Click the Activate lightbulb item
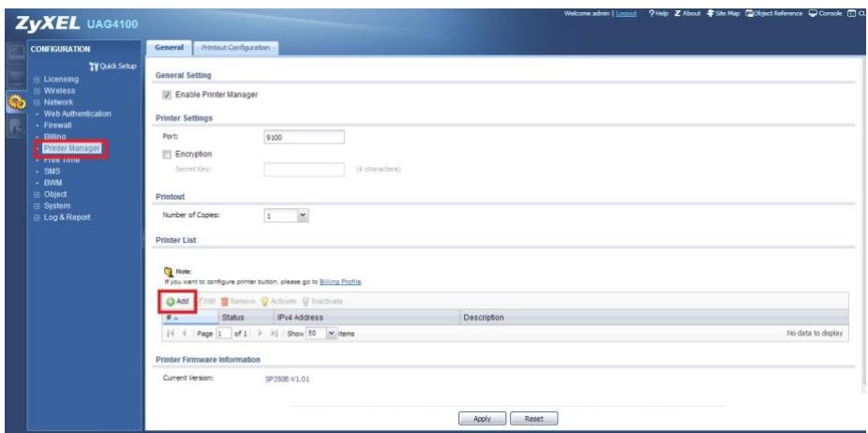The width and height of the screenshot is (868, 433). (278, 301)
